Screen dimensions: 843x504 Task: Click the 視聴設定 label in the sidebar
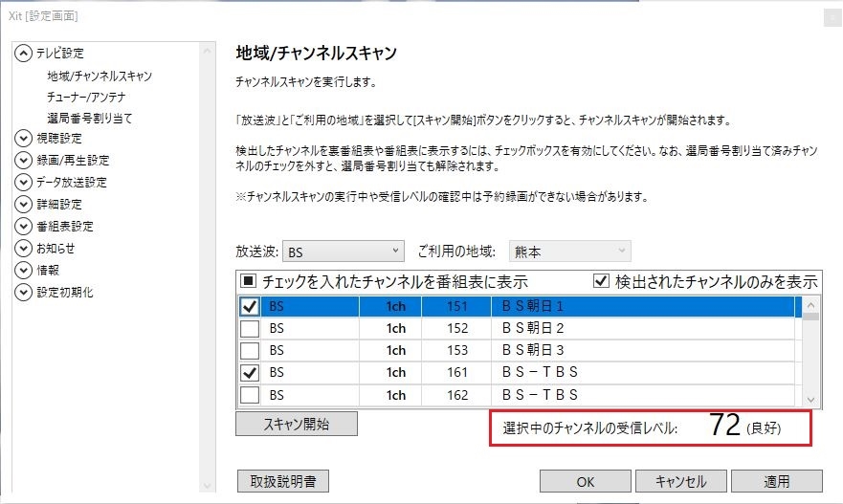coord(59,139)
